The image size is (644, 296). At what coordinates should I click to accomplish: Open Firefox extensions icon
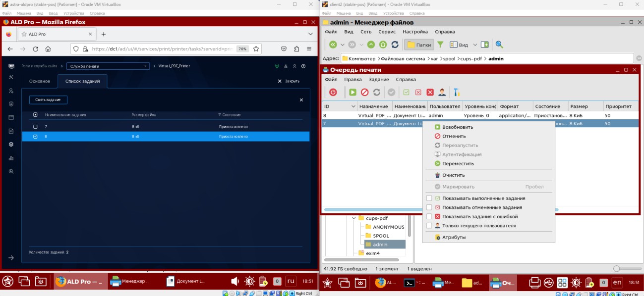296,49
